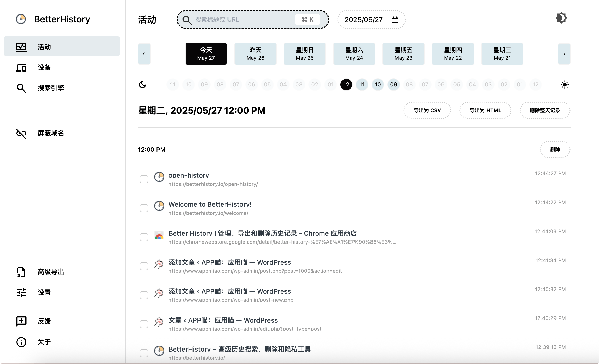Jump to hour 10 on timeline
599x364 pixels.
coord(378,85)
